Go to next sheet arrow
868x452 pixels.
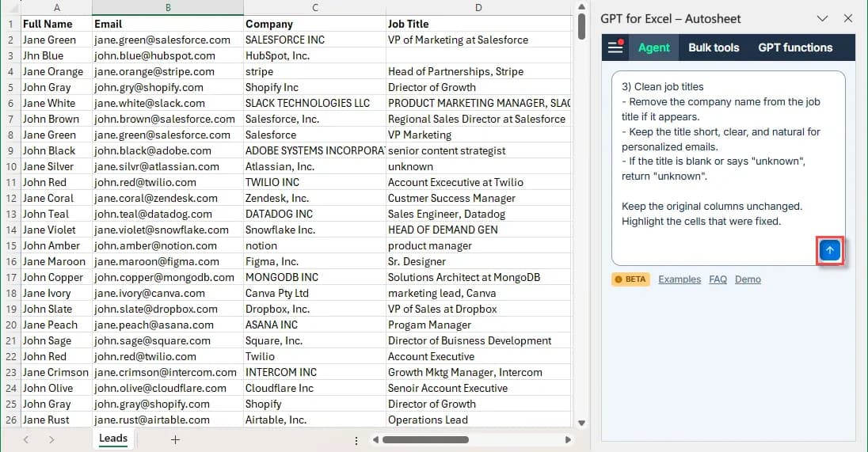[x=51, y=440]
